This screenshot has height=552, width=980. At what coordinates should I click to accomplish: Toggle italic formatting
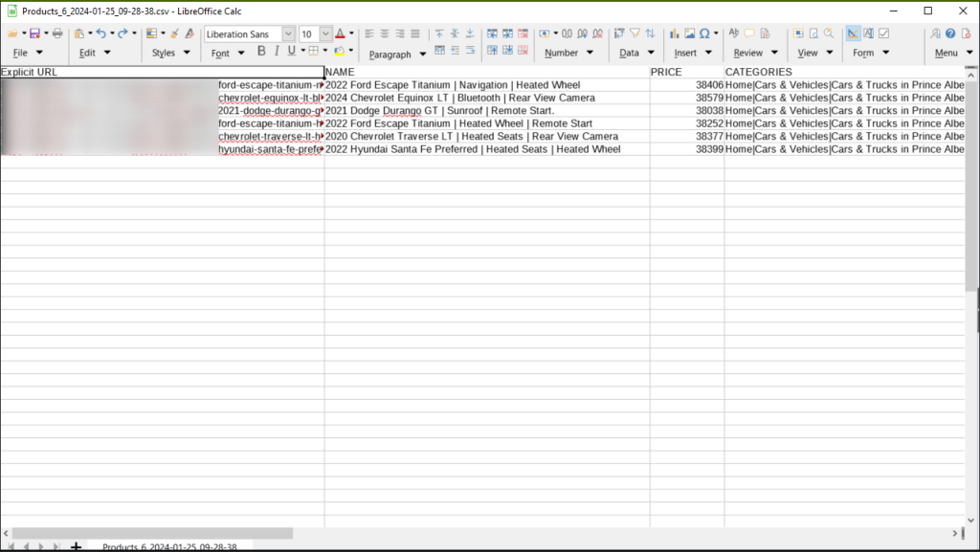coord(276,50)
